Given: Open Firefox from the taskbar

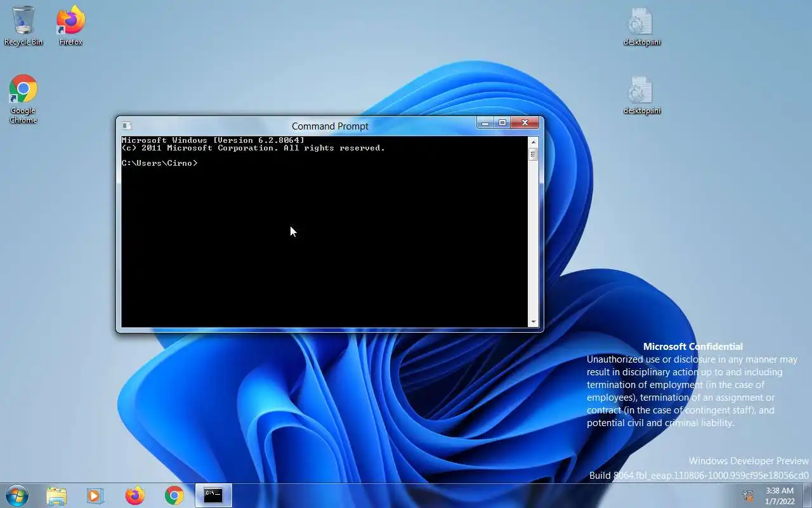Looking at the screenshot, I should point(134,496).
